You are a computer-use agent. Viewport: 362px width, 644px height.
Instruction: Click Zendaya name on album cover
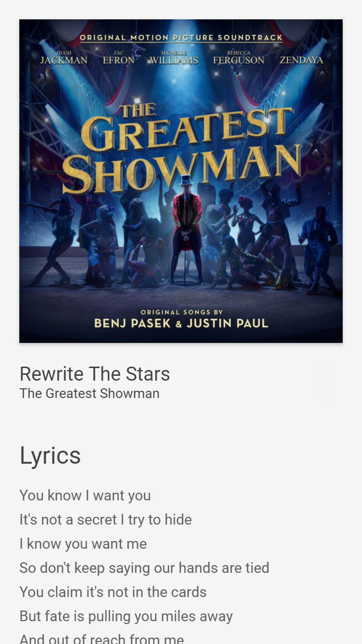click(x=301, y=60)
